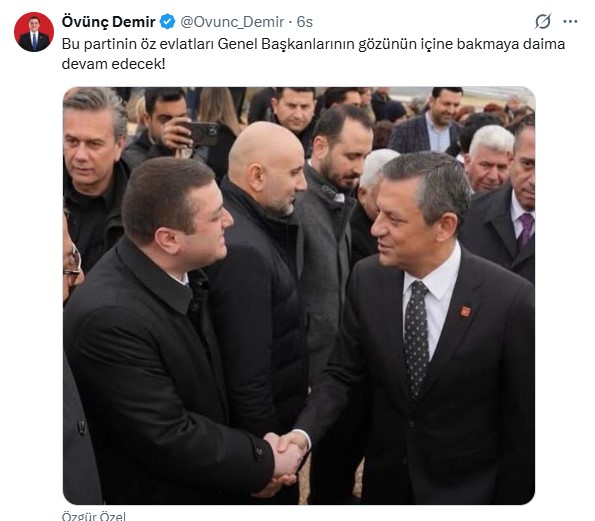Viewport: 595px width, 521px height.
Task: Click the 6s post timestamp
Action: 305,22
